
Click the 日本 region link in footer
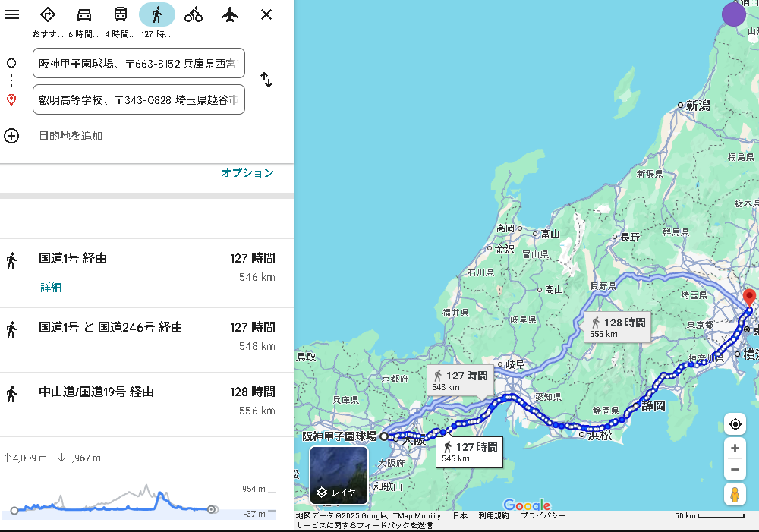pos(460,515)
